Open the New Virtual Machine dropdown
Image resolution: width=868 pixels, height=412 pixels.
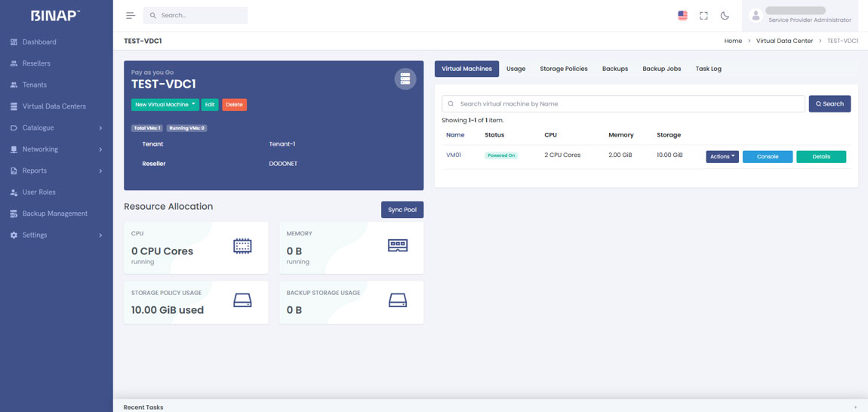pyautogui.click(x=165, y=105)
